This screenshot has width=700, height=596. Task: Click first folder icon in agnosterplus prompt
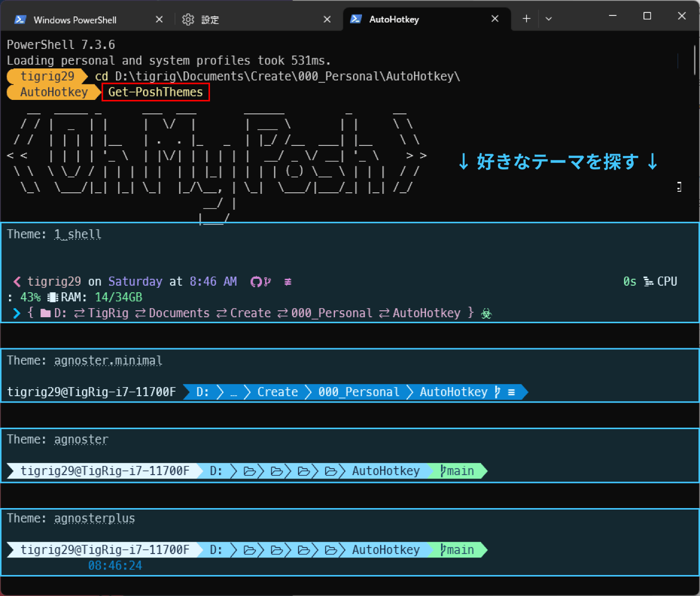point(249,550)
